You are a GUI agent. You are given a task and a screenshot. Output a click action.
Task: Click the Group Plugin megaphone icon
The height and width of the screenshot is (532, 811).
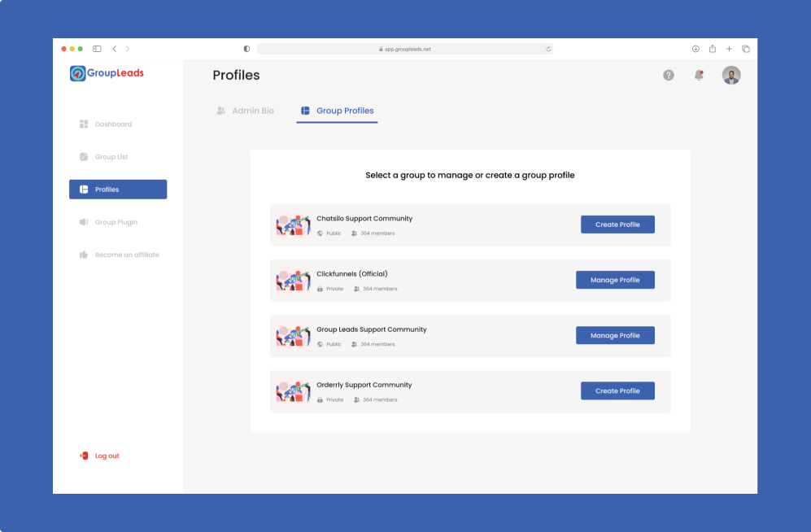click(84, 222)
